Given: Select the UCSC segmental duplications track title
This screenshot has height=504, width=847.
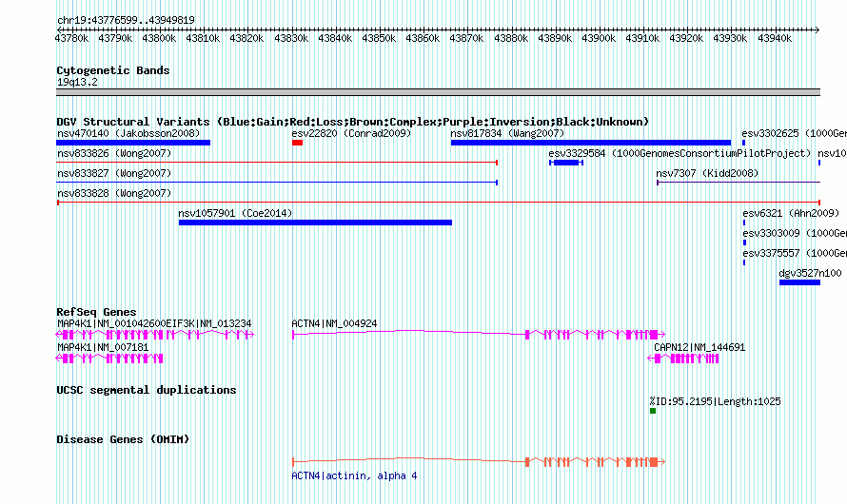Looking at the screenshot, I should point(147,390).
